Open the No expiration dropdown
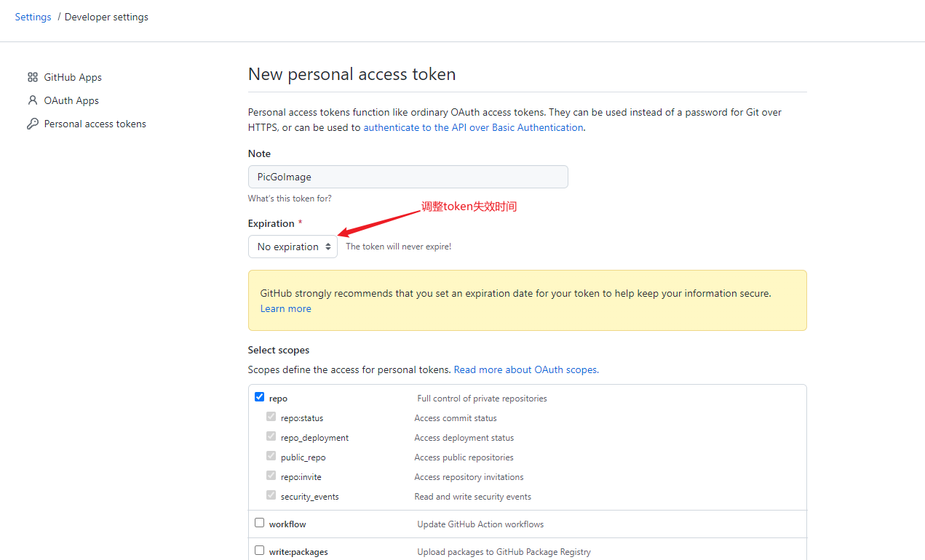The width and height of the screenshot is (925, 560). (x=293, y=247)
